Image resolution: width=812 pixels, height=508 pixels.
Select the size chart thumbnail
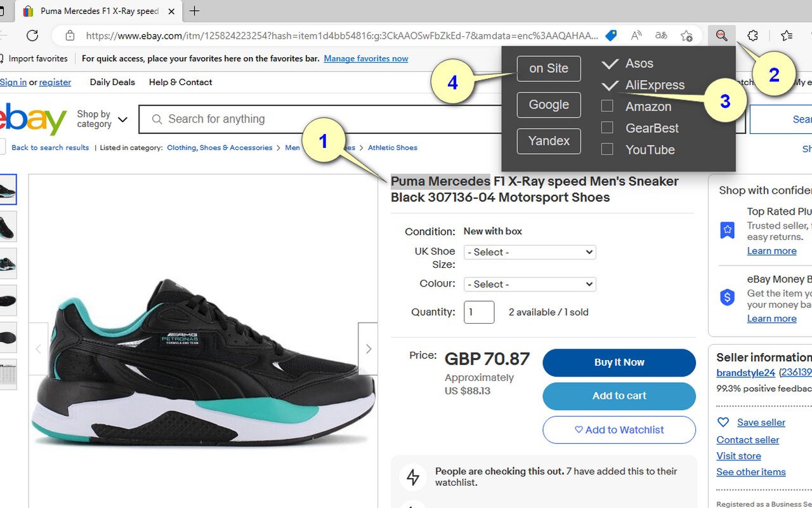click(8, 375)
